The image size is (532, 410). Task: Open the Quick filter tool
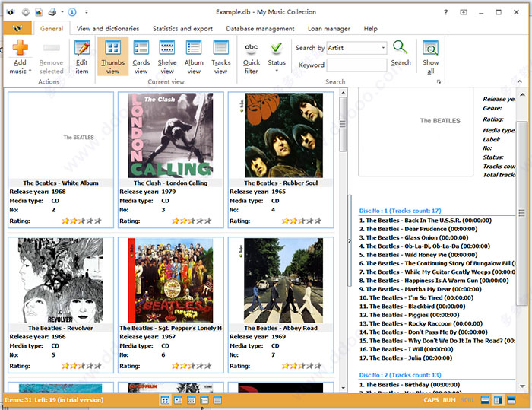tap(251, 56)
